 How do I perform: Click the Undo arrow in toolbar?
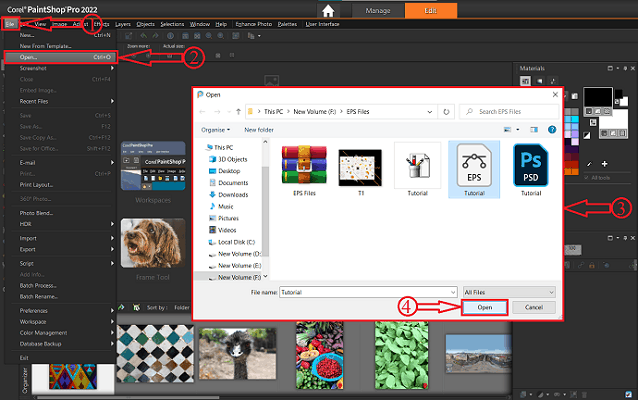tap(143, 36)
